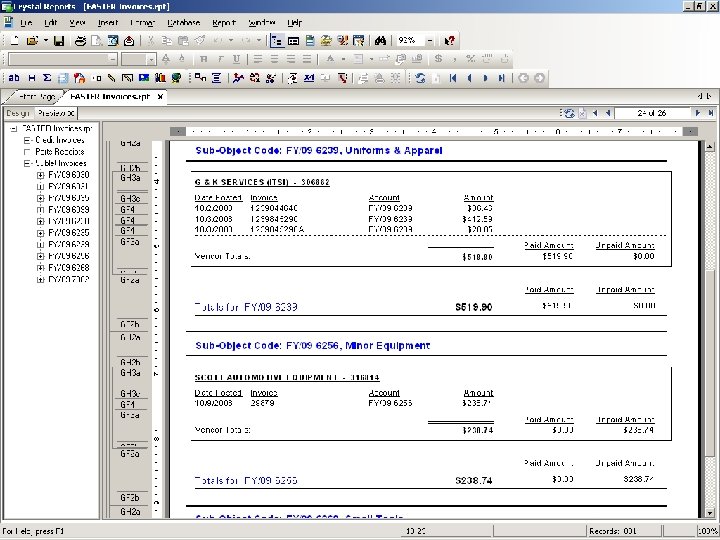
Task: Click the page number field showing 24 of 26
Action: point(652,113)
